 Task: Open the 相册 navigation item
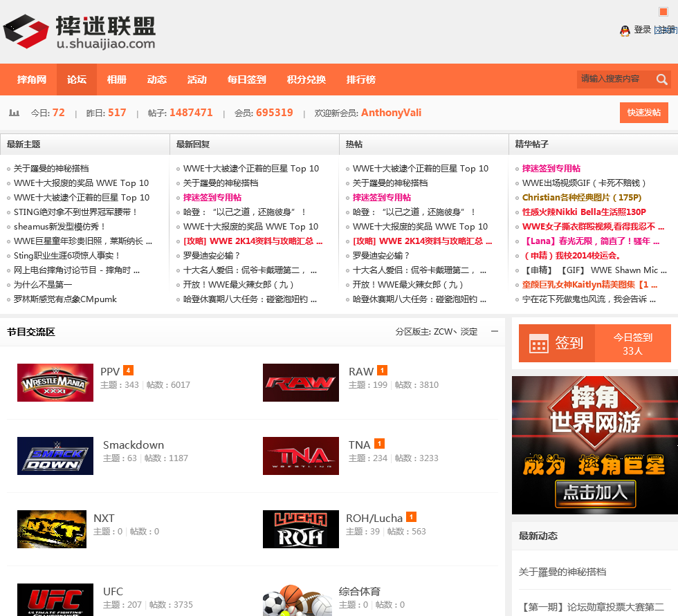pos(117,80)
